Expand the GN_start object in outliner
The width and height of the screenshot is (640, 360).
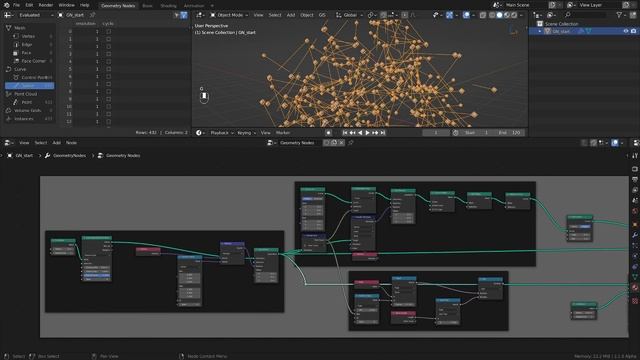(540, 31)
